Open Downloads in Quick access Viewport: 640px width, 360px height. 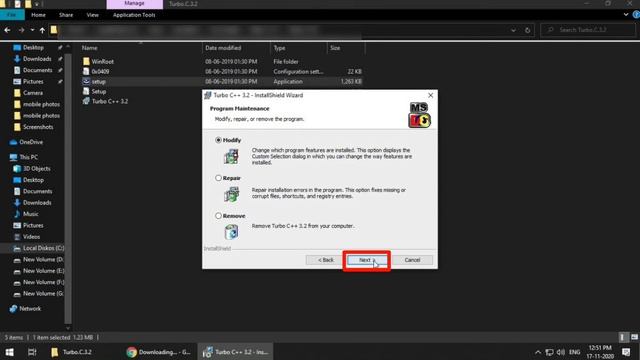click(x=37, y=59)
